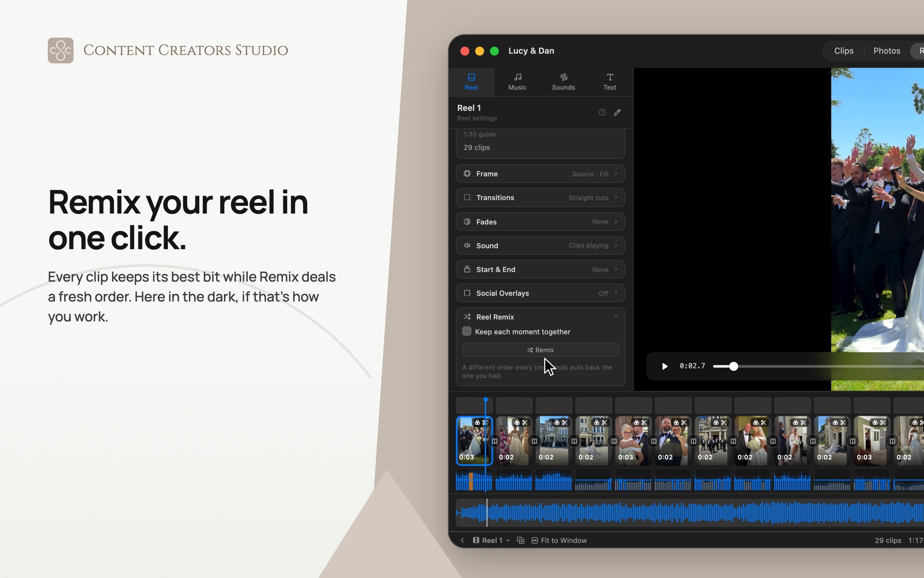Expand the Frame settings row

pyautogui.click(x=540, y=174)
